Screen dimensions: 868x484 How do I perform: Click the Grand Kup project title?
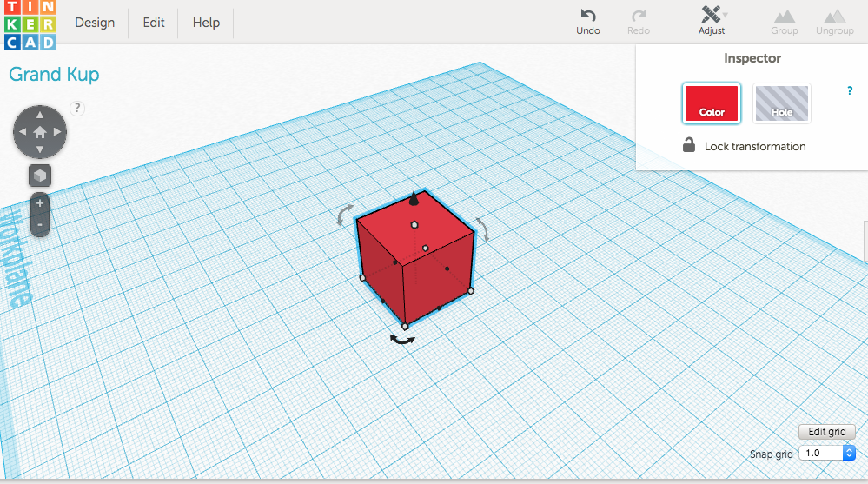pos(54,74)
